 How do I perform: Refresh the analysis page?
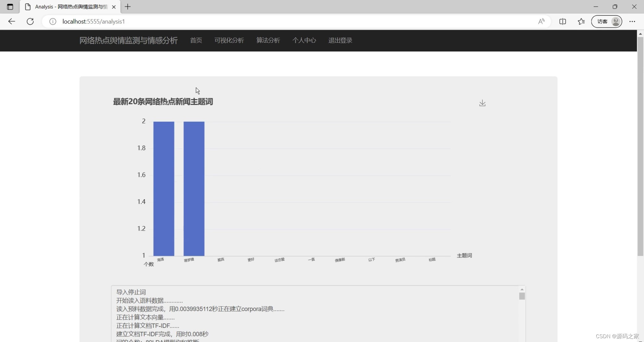30,22
